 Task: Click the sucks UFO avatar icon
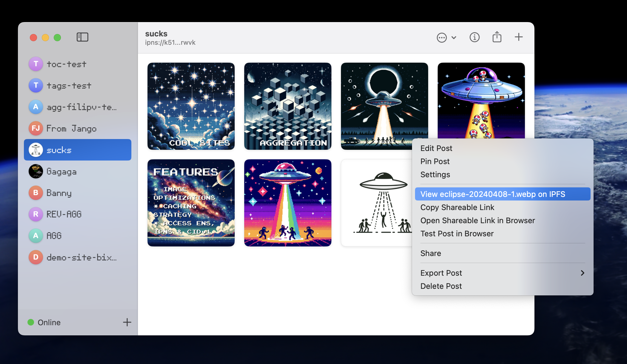36,150
